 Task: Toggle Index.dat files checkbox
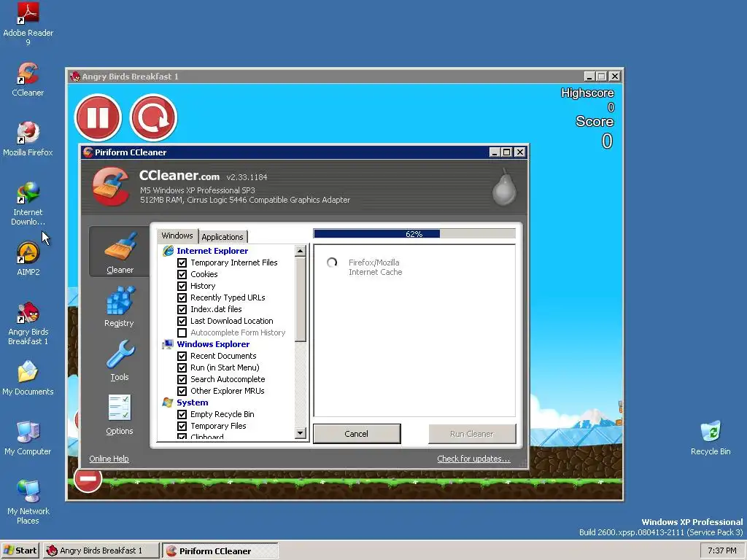point(182,309)
